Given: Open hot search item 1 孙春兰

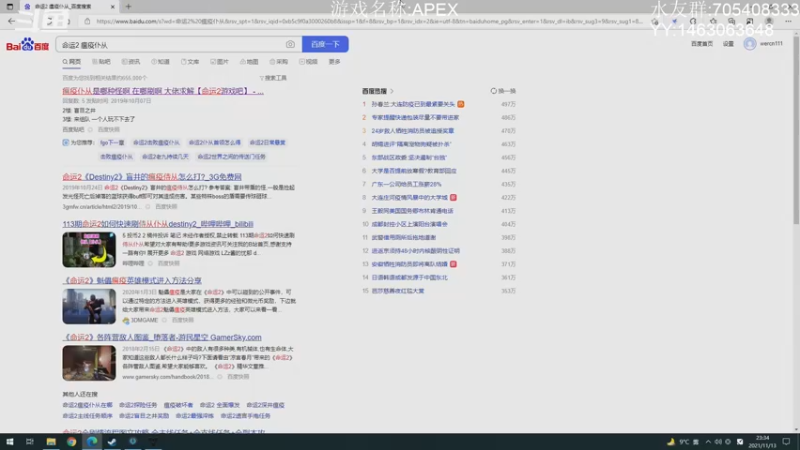Looking at the screenshot, I should [x=413, y=104].
